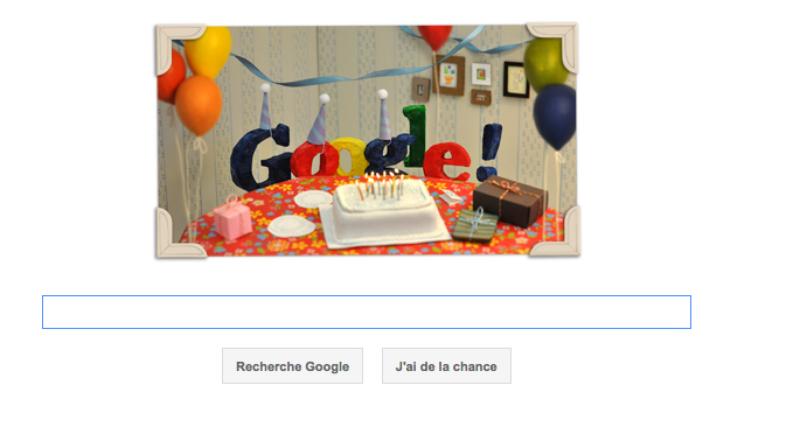Click the orange balloon on the left
800x441 pixels.
tap(198, 105)
